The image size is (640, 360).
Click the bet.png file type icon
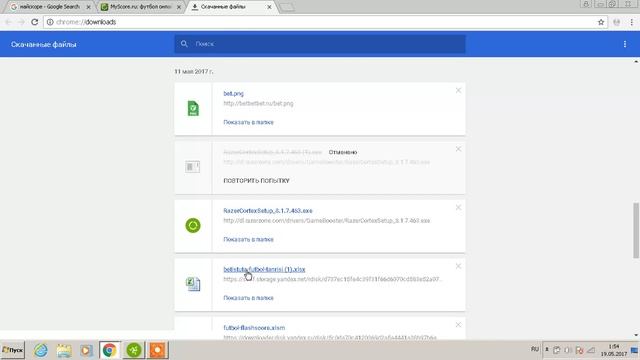coord(193,109)
